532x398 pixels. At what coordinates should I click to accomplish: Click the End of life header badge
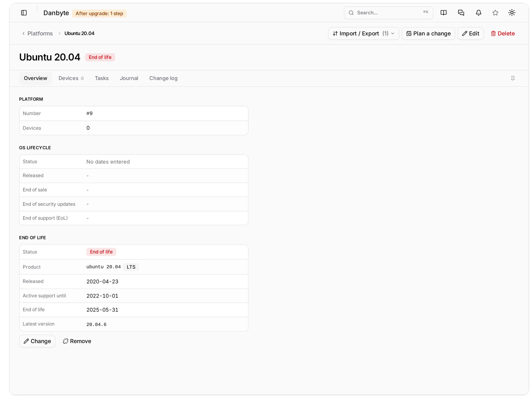pyautogui.click(x=100, y=57)
